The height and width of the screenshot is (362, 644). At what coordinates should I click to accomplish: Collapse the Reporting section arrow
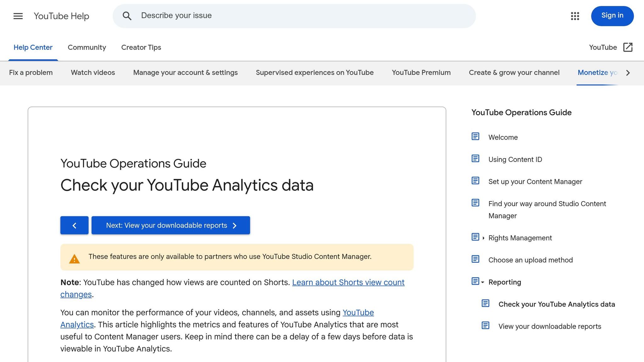coord(483,282)
